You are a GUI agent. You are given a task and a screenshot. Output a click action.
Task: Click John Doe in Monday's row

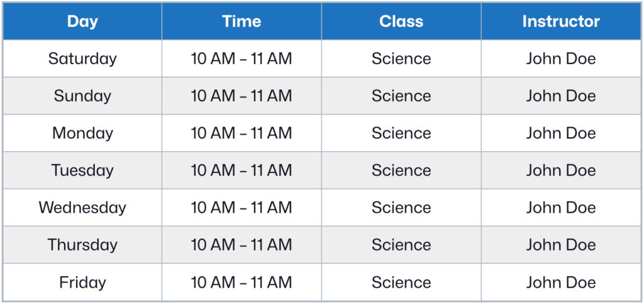tap(561, 133)
